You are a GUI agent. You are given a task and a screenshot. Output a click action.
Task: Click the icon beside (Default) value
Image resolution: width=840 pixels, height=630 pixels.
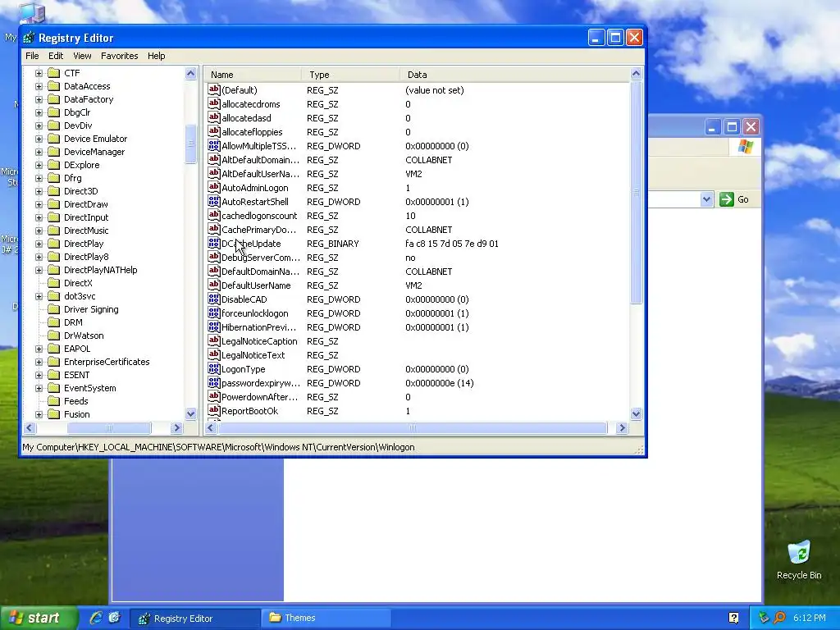214,90
